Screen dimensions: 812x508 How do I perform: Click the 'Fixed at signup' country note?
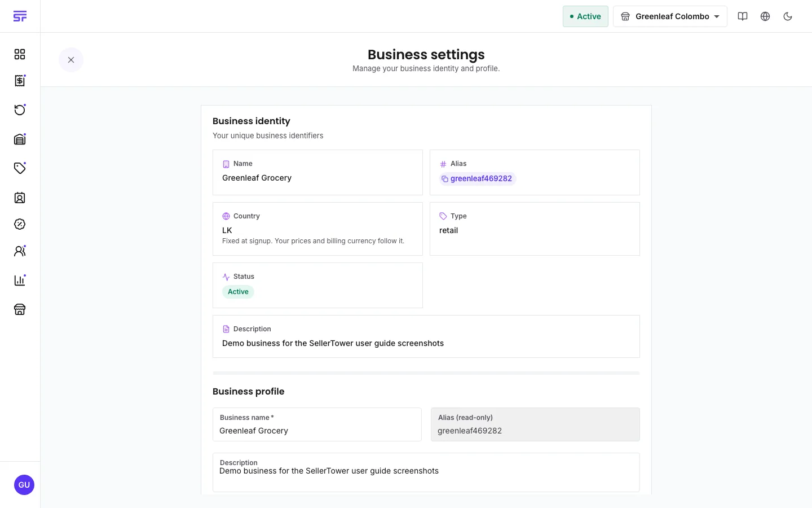point(313,241)
